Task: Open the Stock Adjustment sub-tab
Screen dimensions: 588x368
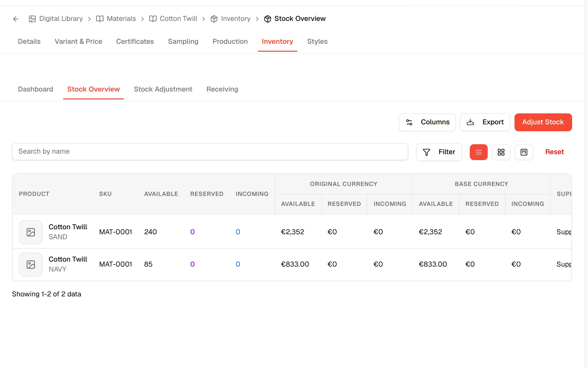Action: 163,89
